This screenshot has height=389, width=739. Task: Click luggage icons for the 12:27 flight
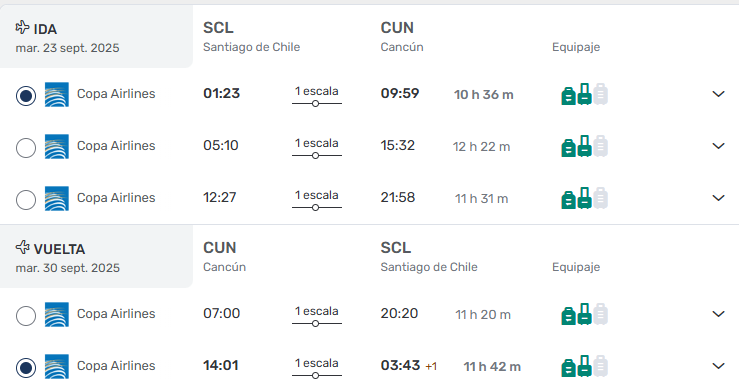[x=584, y=198]
